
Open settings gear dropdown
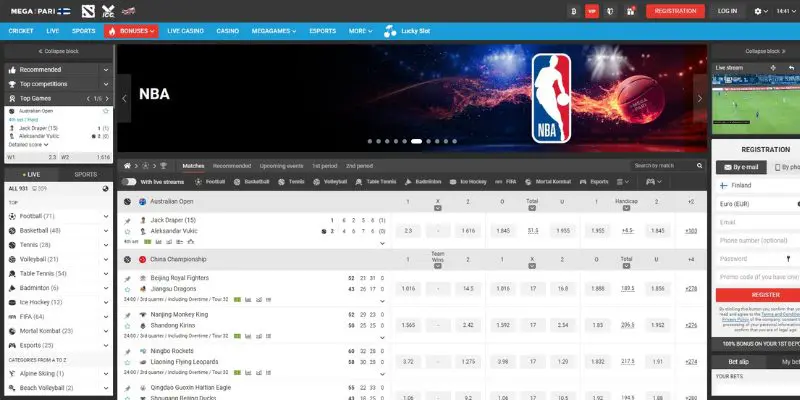click(761, 11)
